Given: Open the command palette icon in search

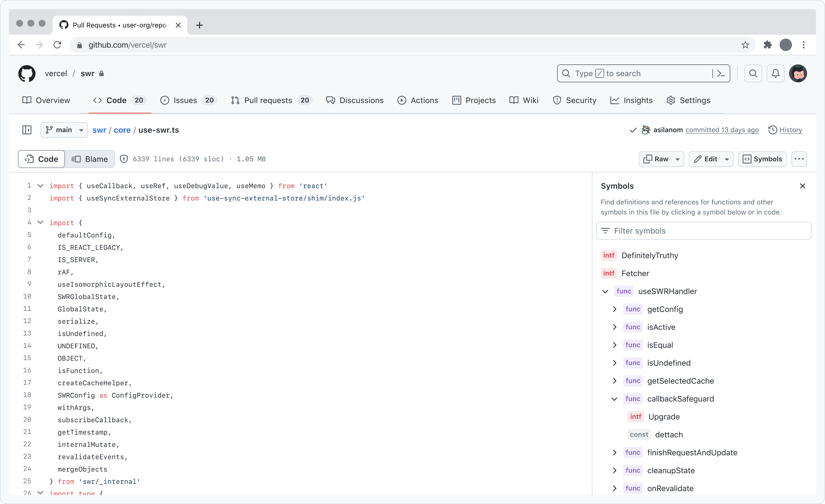Looking at the screenshot, I should click(x=720, y=73).
